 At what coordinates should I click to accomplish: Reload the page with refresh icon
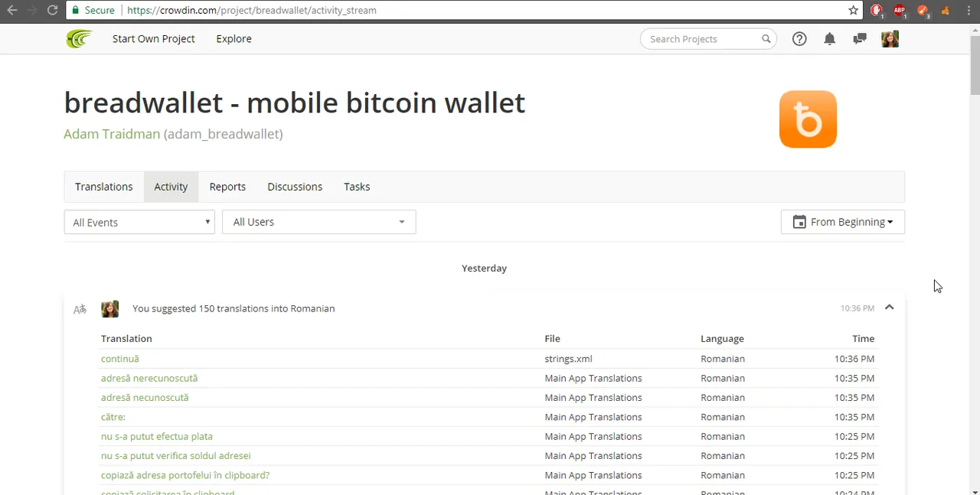[x=52, y=10]
